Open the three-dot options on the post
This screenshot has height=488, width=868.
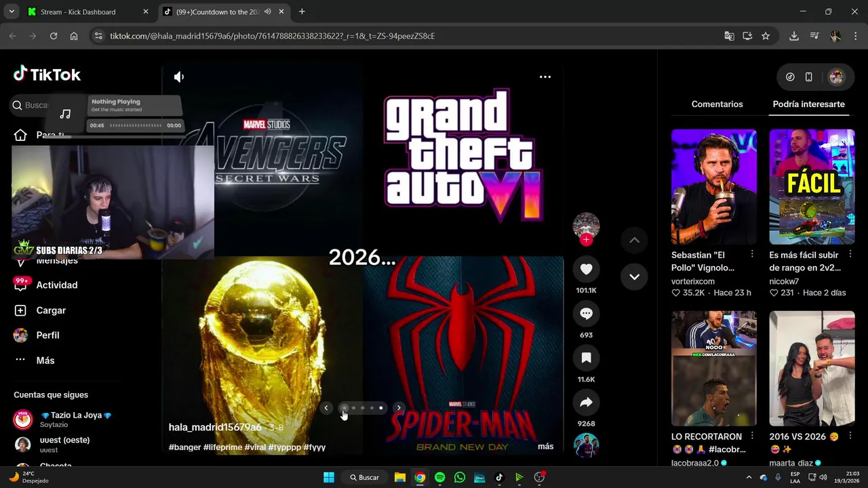click(x=545, y=77)
